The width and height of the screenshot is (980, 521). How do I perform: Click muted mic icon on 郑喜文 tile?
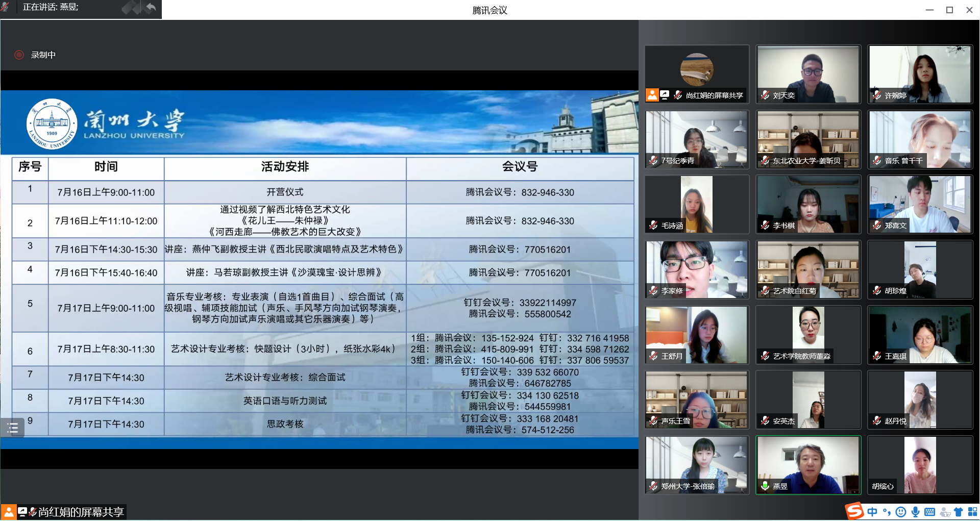[876, 225]
